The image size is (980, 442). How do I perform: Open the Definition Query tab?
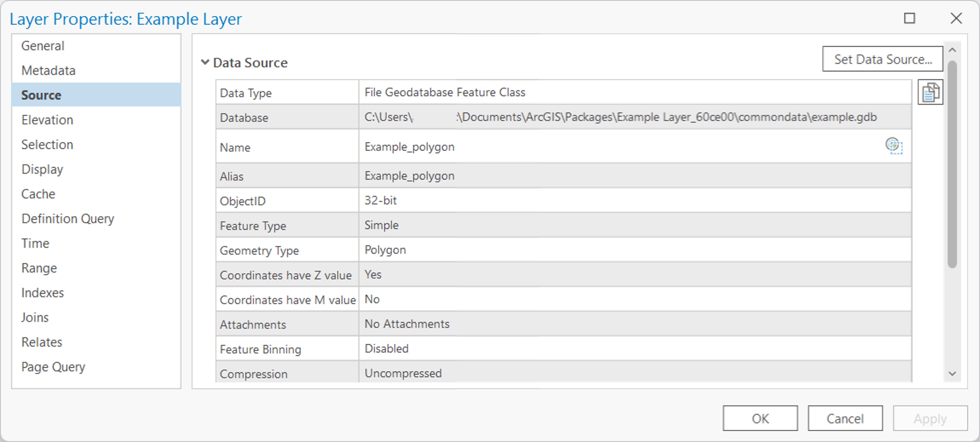[x=68, y=218]
